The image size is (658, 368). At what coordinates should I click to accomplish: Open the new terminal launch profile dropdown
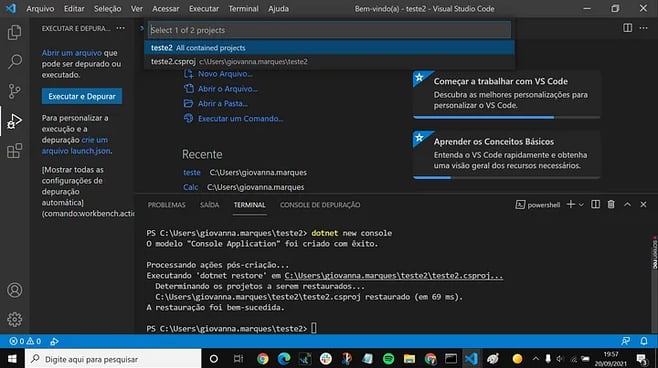click(x=581, y=205)
